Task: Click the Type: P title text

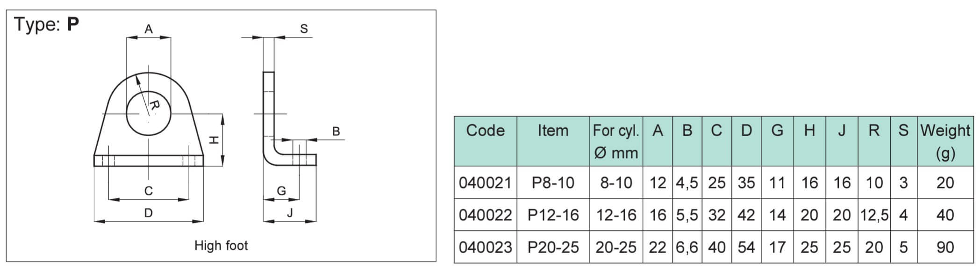Action: pyautogui.click(x=46, y=24)
